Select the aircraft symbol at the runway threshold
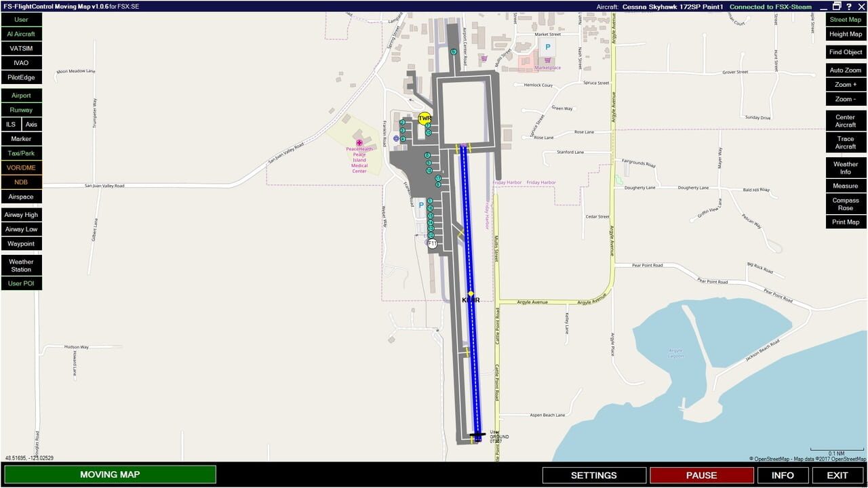The width and height of the screenshot is (868, 488). point(477,436)
